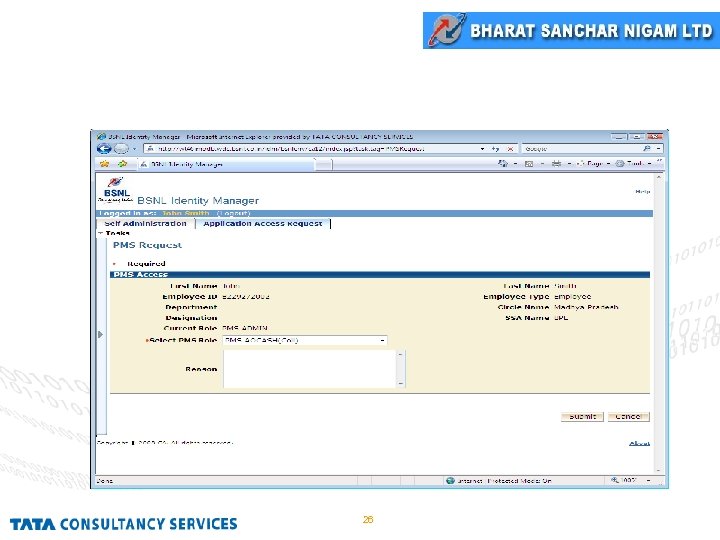The width and height of the screenshot is (720, 540).
Task: Click the Add to Favorites icon
Action: point(122,163)
